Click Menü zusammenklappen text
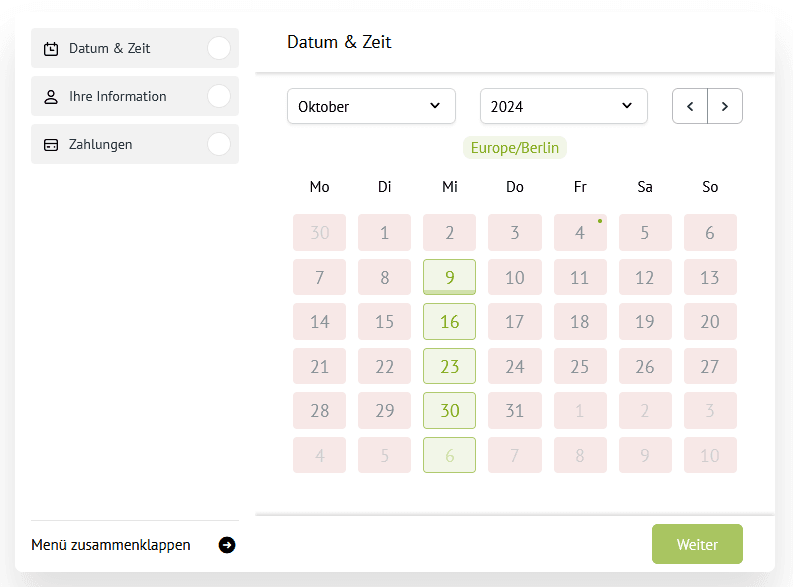The image size is (793, 587). pyautogui.click(x=111, y=545)
